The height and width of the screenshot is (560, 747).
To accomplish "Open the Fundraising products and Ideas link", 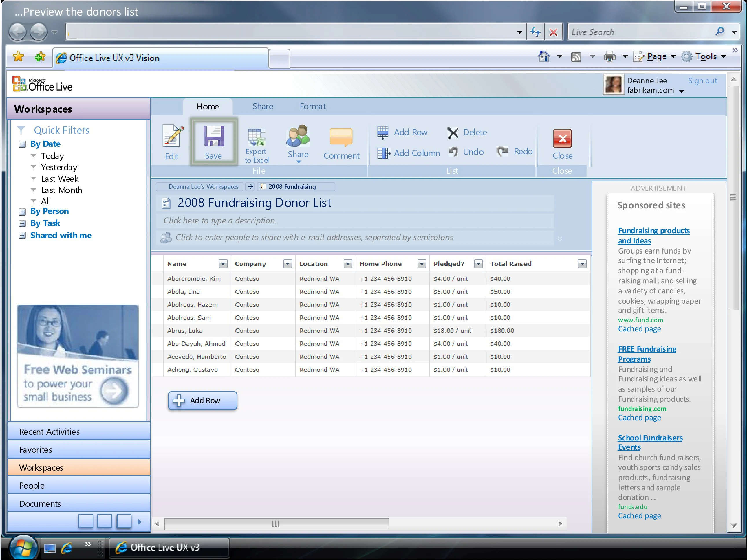I will 653,236.
